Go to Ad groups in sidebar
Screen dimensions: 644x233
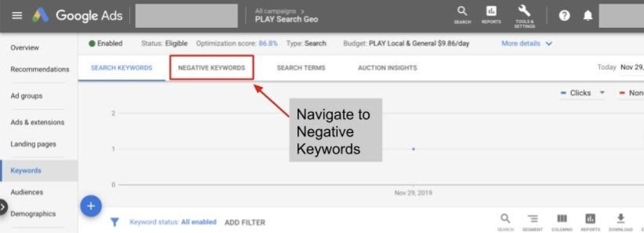click(27, 96)
